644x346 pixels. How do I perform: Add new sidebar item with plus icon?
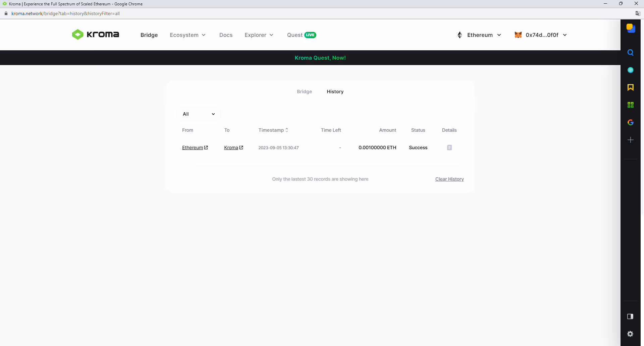pos(630,140)
